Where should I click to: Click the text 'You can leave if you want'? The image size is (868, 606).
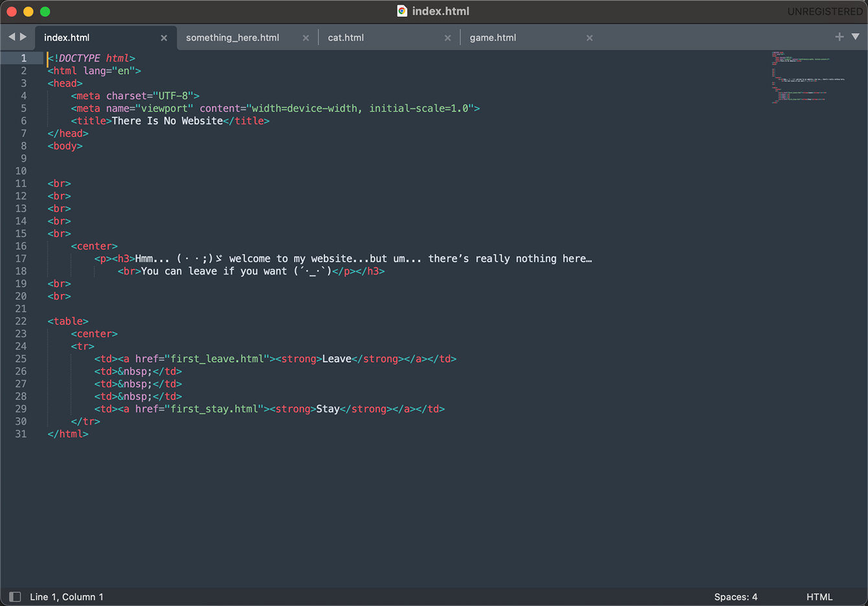click(x=214, y=271)
